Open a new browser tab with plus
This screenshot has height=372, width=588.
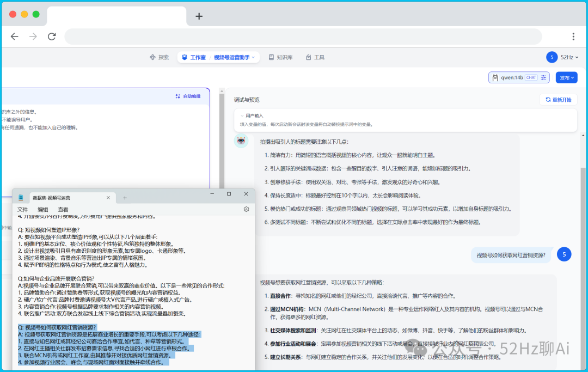click(199, 16)
